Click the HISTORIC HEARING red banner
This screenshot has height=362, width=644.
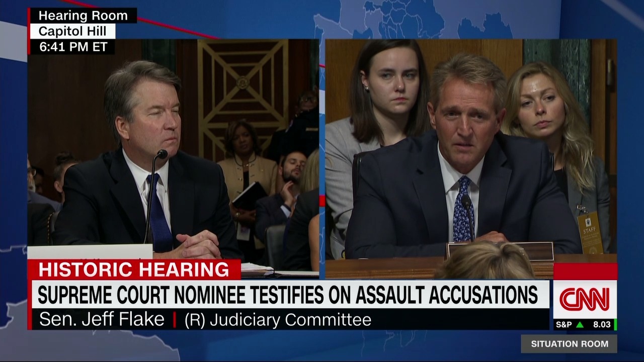(x=134, y=269)
